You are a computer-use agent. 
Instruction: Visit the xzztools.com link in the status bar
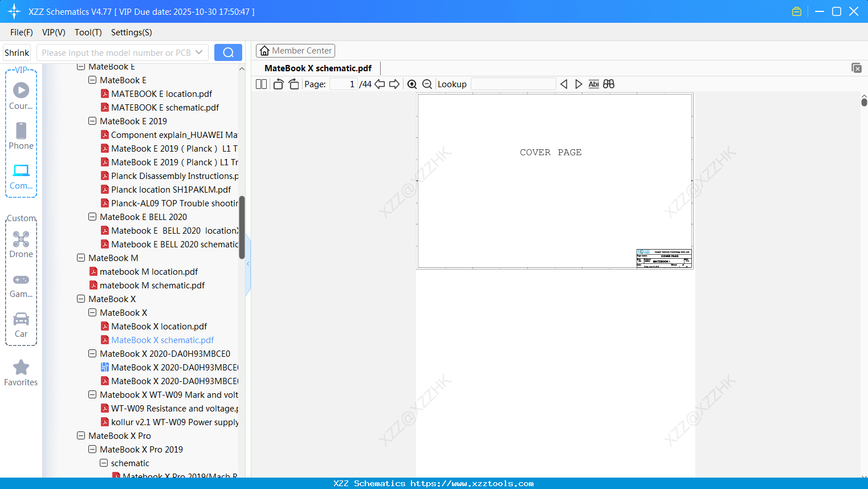[472, 483]
